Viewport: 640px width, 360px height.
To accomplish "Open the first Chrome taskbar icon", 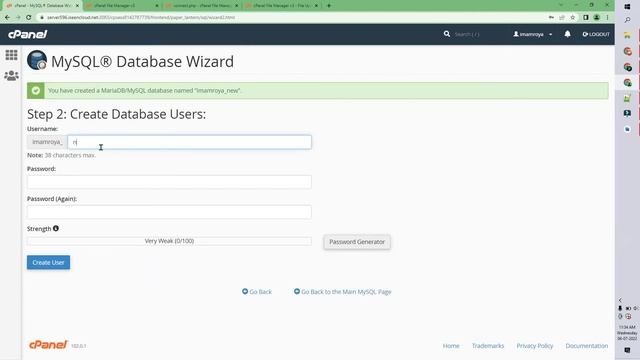I will coord(627,51).
